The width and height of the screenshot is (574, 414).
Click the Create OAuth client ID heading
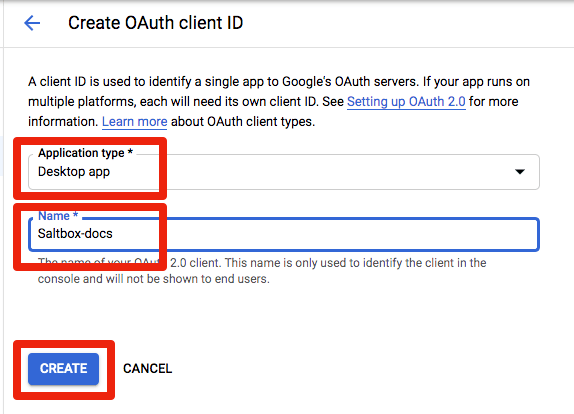click(156, 23)
